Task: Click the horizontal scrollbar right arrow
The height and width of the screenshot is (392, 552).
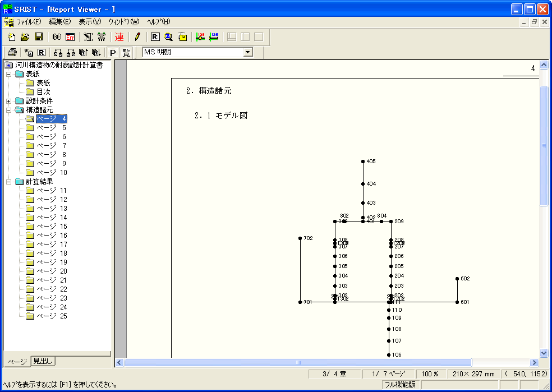Action: (535, 362)
